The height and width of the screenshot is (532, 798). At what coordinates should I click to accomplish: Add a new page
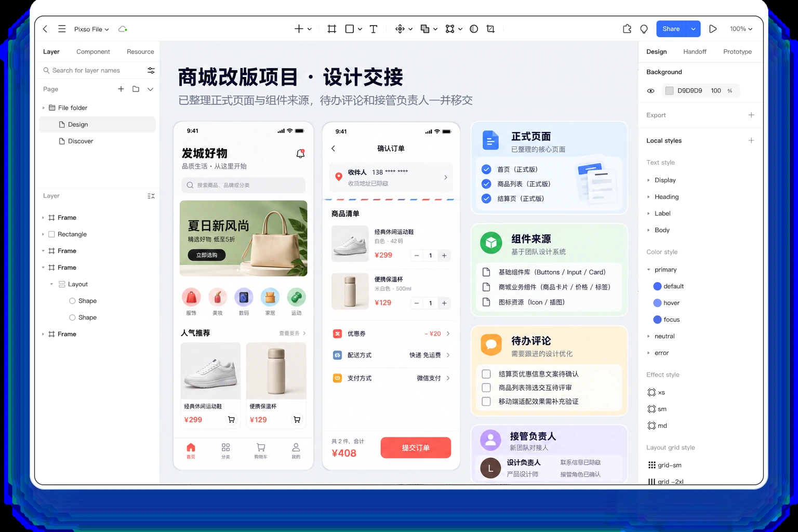(x=121, y=89)
